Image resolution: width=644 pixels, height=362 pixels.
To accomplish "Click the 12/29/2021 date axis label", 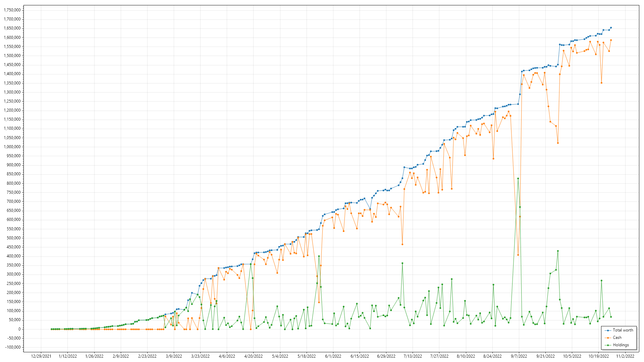I will pyautogui.click(x=41, y=356).
